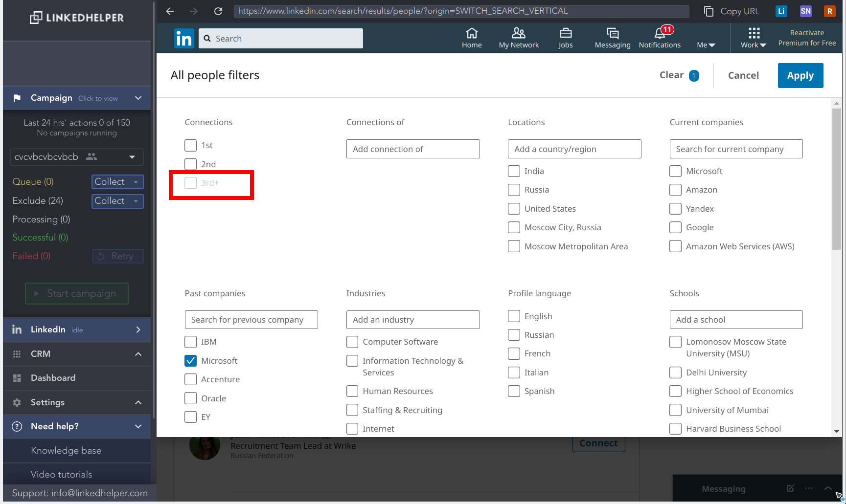Click the browser back arrow
The width and height of the screenshot is (846, 504).
tap(170, 11)
